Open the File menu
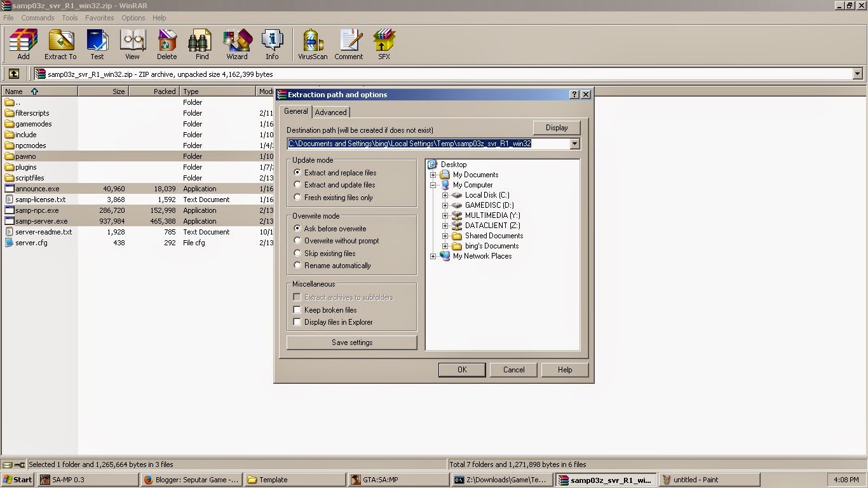Screen dimensions: 868x488 click(8, 18)
